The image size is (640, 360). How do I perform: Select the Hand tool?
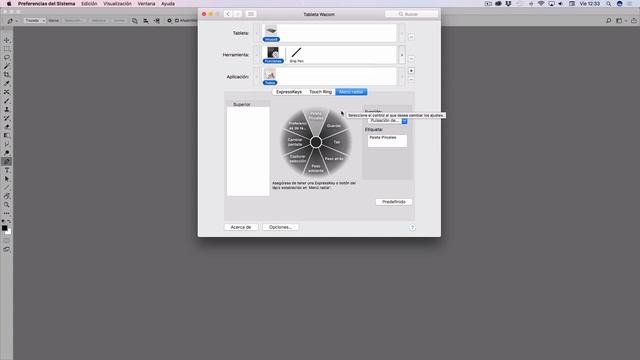(7, 196)
